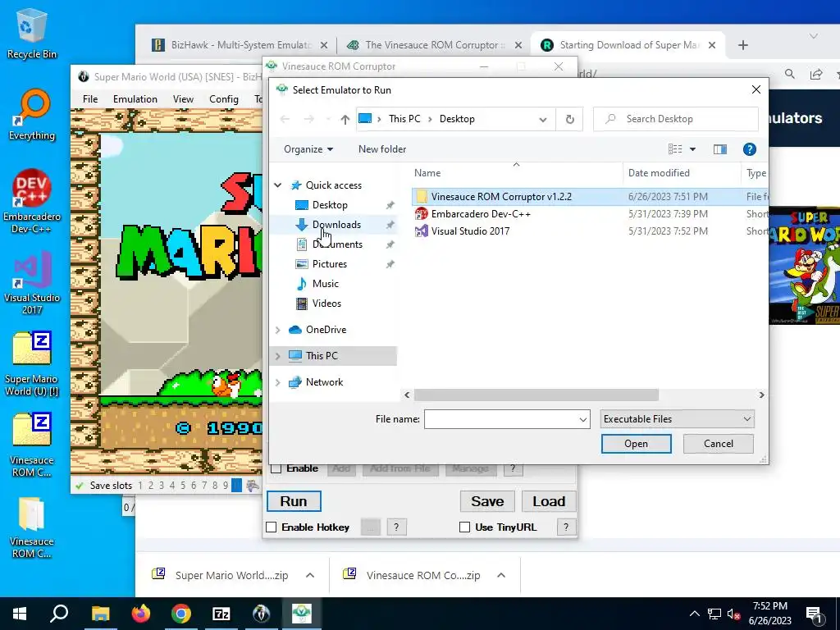This screenshot has width=840, height=630.
Task: Refresh the Desktop folder listing
Action: pos(570,119)
